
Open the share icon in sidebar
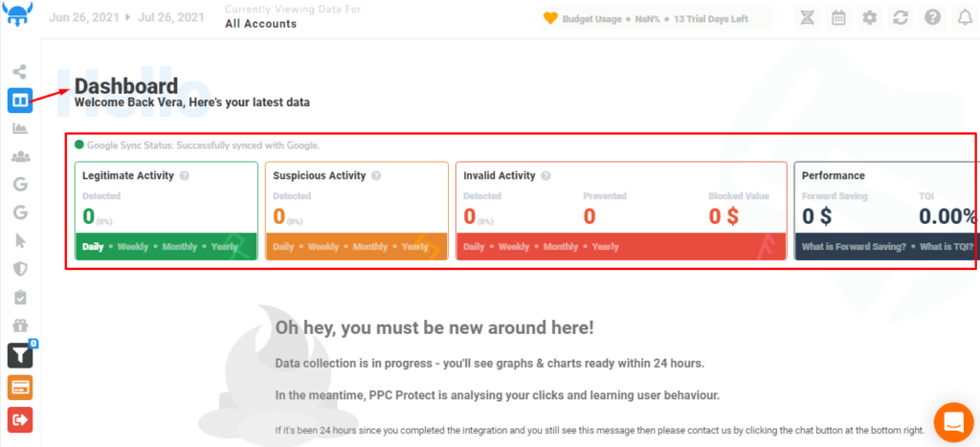(20, 71)
